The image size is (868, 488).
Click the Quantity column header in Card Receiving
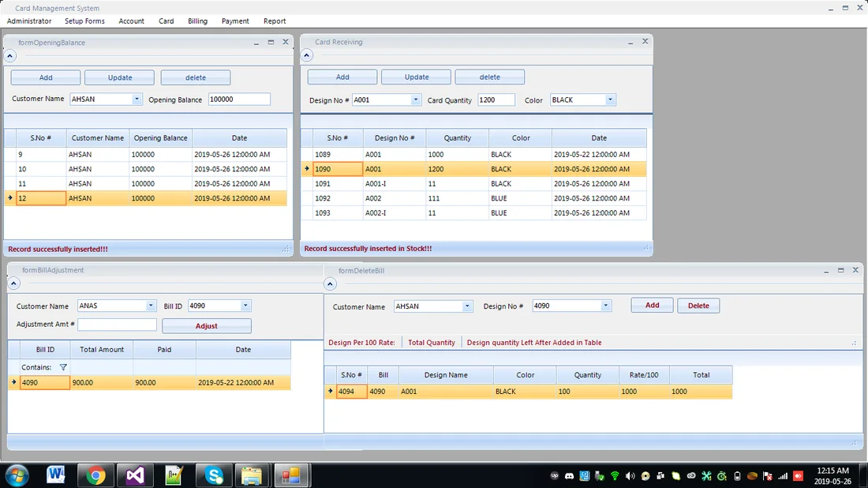point(457,138)
